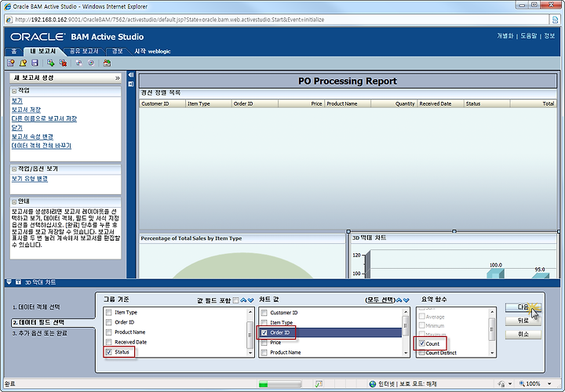Viewport: 565px width, 392px height.
Task: Check Received Date in group-by list
Action: (x=109, y=342)
